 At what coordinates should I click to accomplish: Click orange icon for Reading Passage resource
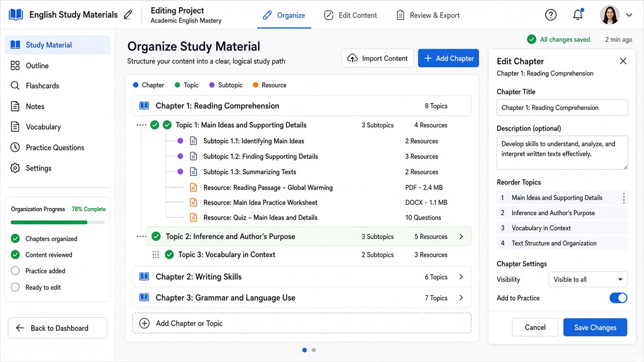pos(193,188)
